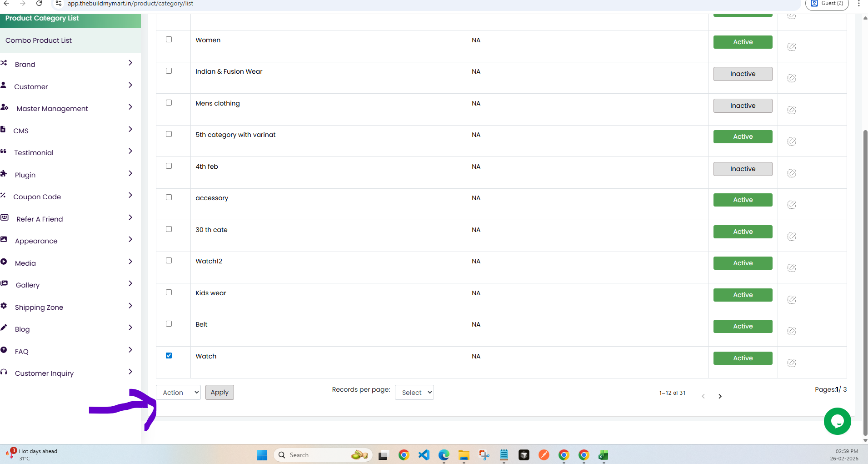Expand Testimonial menu chevron

(130, 151)
